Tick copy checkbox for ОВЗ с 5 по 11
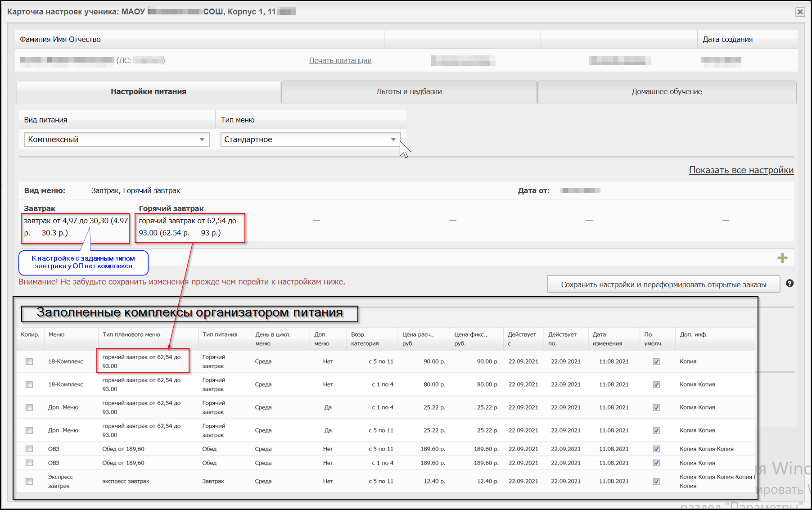 coord(29,449)
